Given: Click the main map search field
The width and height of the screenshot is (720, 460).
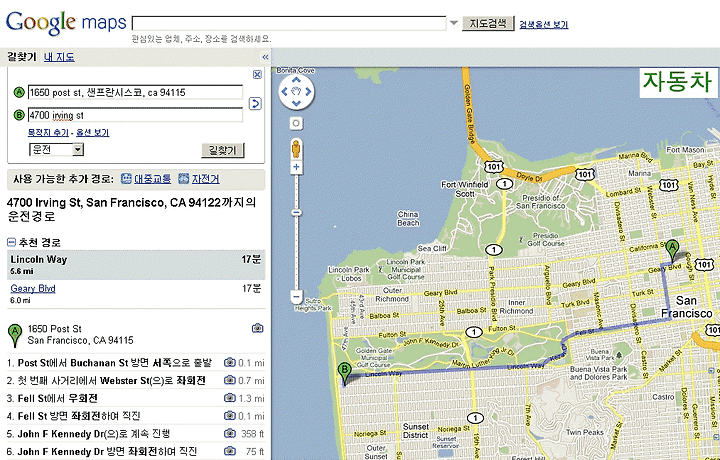Looking at the screenshot, I should (289, 23).
